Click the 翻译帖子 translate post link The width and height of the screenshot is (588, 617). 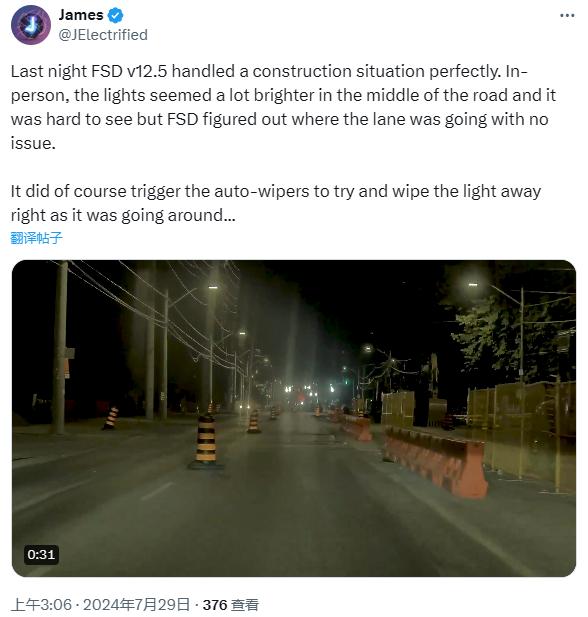pos(36,238)
